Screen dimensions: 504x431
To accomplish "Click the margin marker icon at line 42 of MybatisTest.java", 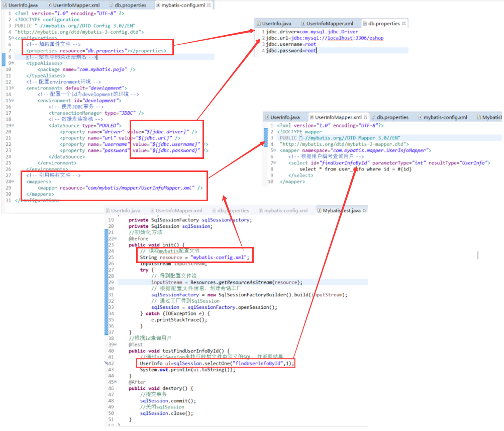I will point(107,363).
